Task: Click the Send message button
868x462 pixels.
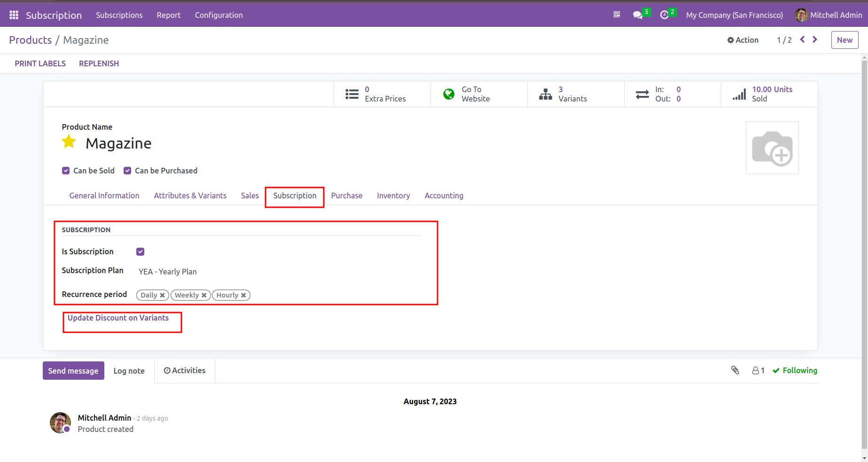Action: point(73,370)
